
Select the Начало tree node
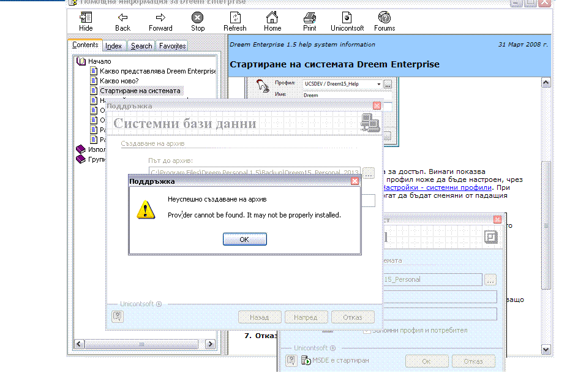[100, 61]
